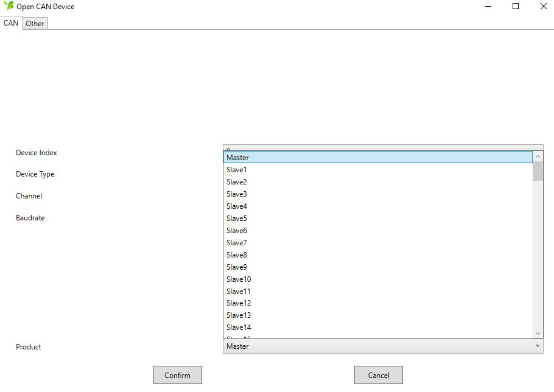Image resolution: width=554 pixels, height=392 pixels.
Task: Minimize the Open CAN Device window
Action: pyautogui.click(x=488, y=6)
